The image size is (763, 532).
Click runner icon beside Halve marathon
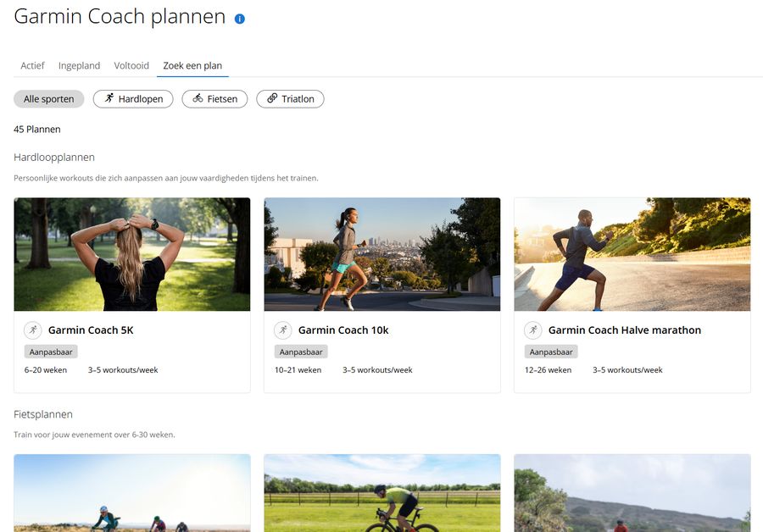[x=533, y=330]
